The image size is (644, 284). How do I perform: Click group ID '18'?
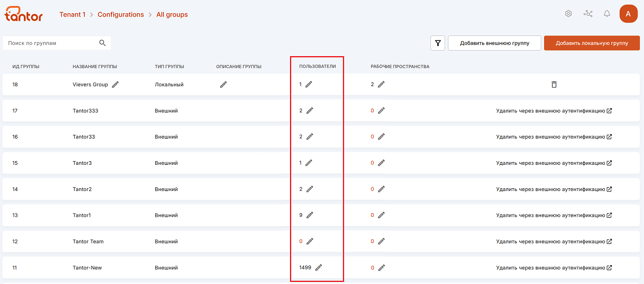[x=15, y=85]
